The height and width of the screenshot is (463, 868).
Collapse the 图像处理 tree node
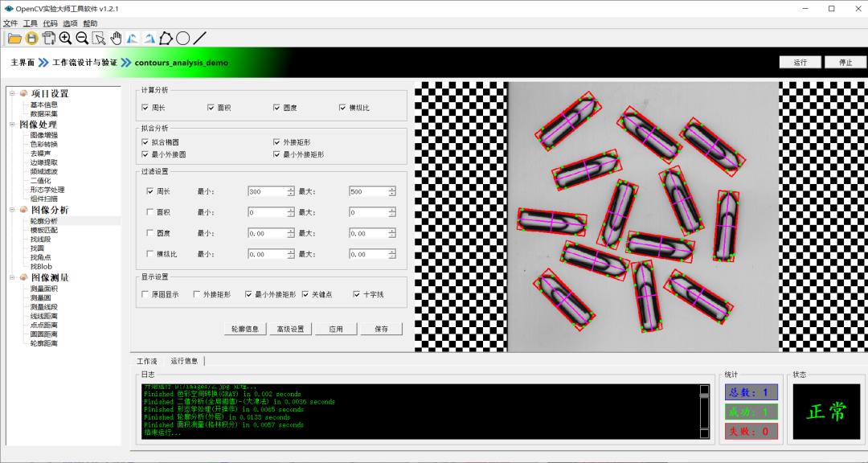[11, 125]
